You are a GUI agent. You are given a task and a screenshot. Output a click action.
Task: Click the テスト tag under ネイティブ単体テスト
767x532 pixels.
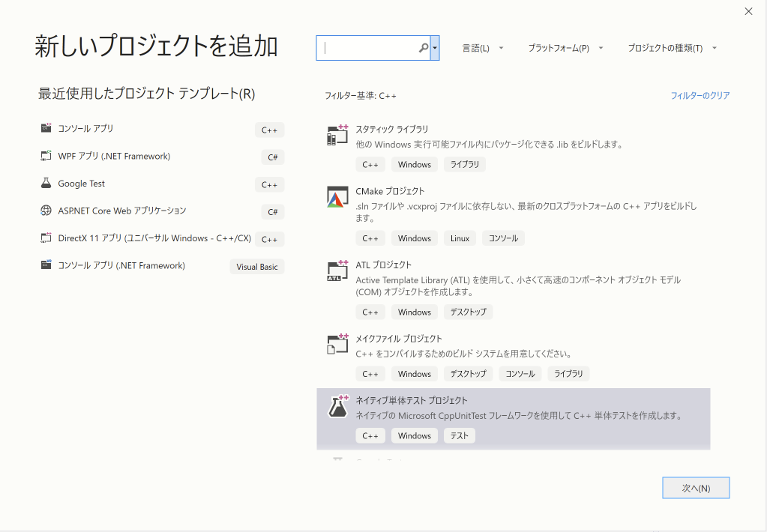tap(460, 435)
